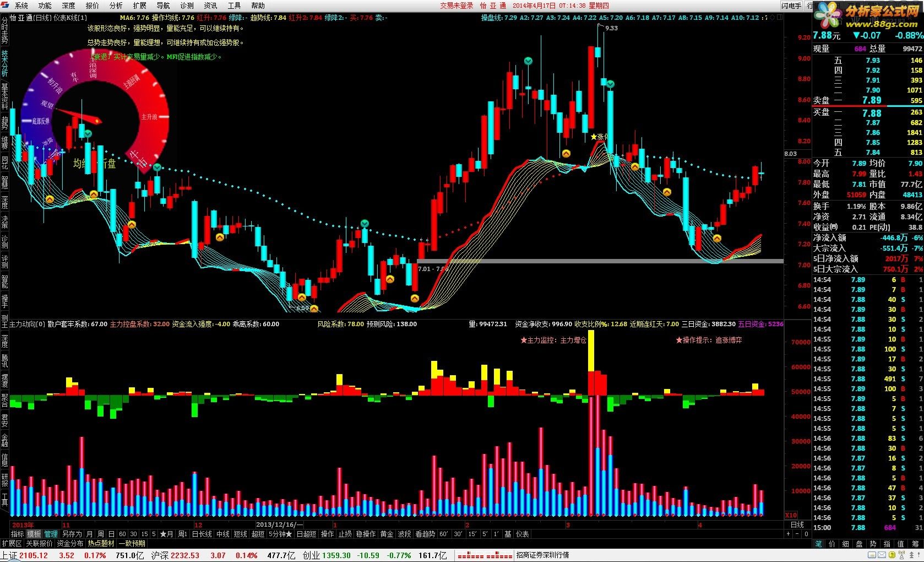Viewport: 924px width, 562px height.
Task: Switch to the 关联报价 tab
Action: click(40, 543)
